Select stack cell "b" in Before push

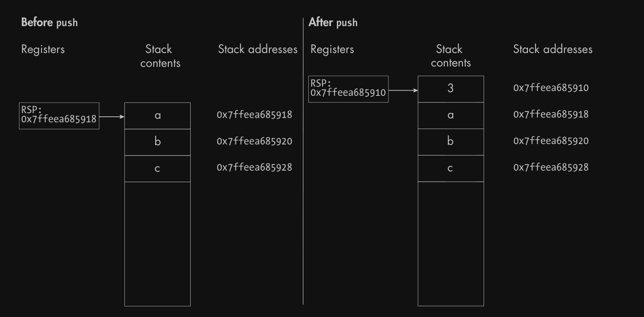pyautogui.click(x=157, y=142)
